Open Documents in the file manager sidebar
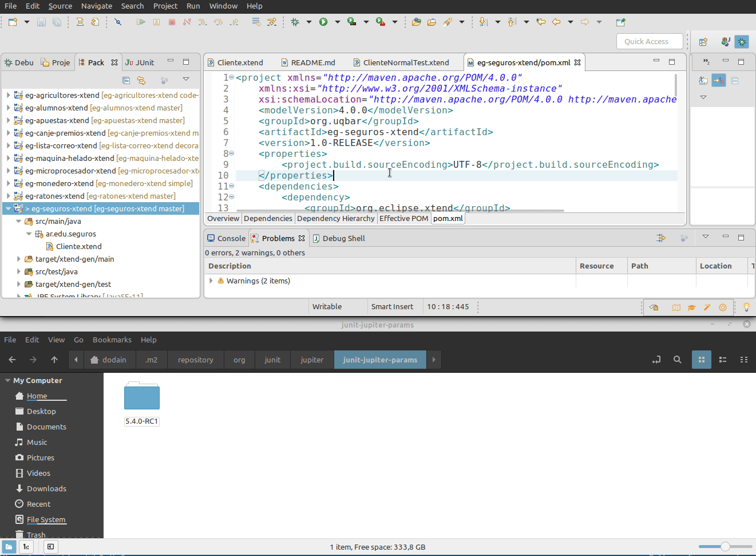Image resolution: width=756 pixels, height=556 pixels. (x=46, y=427)
